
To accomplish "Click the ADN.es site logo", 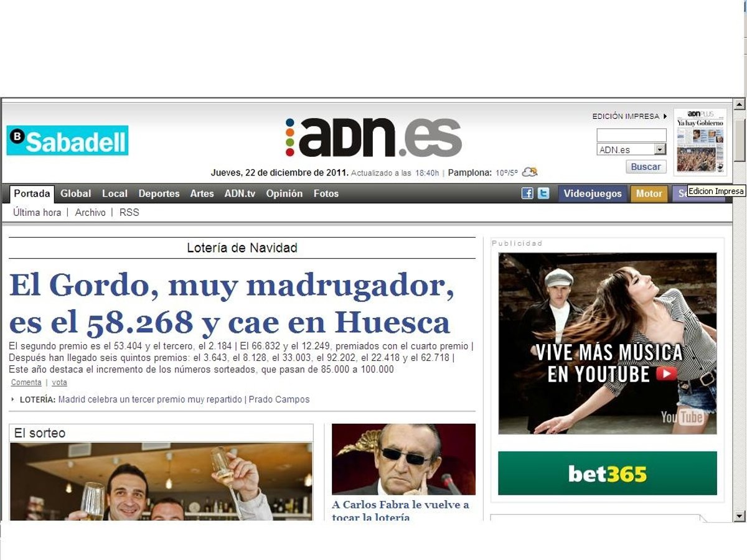I will pos(374,138).
